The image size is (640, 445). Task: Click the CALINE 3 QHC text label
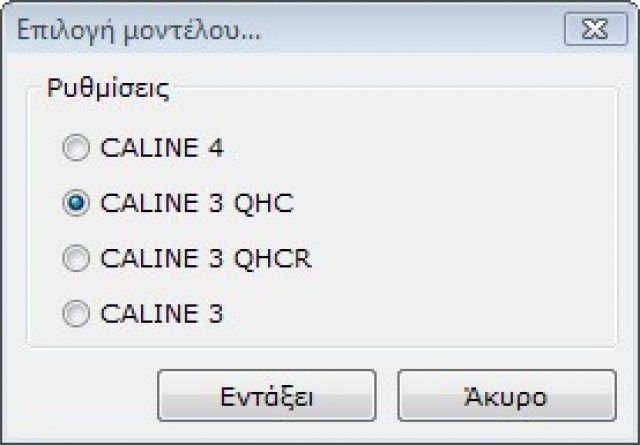tap(197, 204)
